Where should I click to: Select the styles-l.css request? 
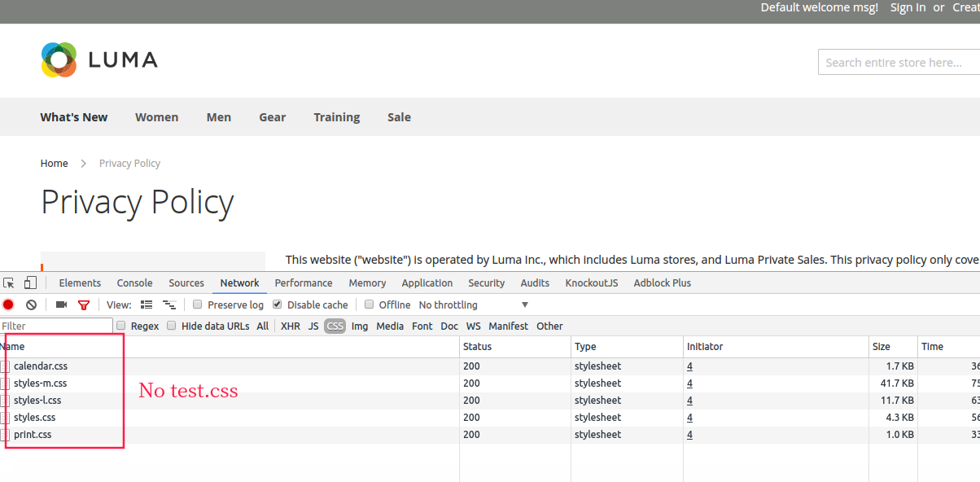[x=37, y=401]
